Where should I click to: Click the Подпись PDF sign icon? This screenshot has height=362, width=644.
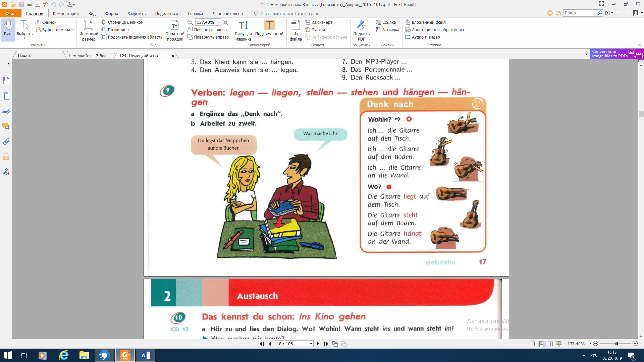coord(361,30)
